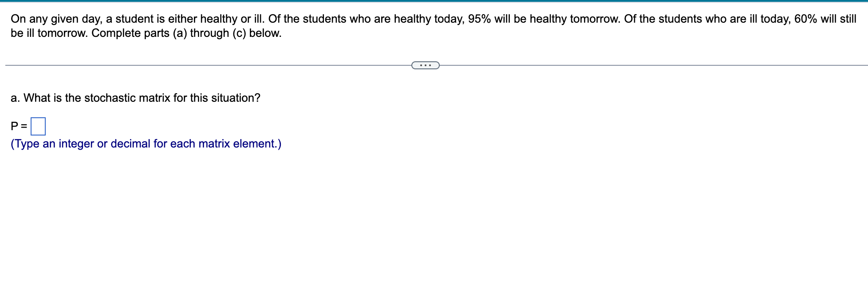Click the empty answer square next to P
Image resolution: width=868 pixels, height=287 pixels.
pyautogui.click(x=38, y=127)
